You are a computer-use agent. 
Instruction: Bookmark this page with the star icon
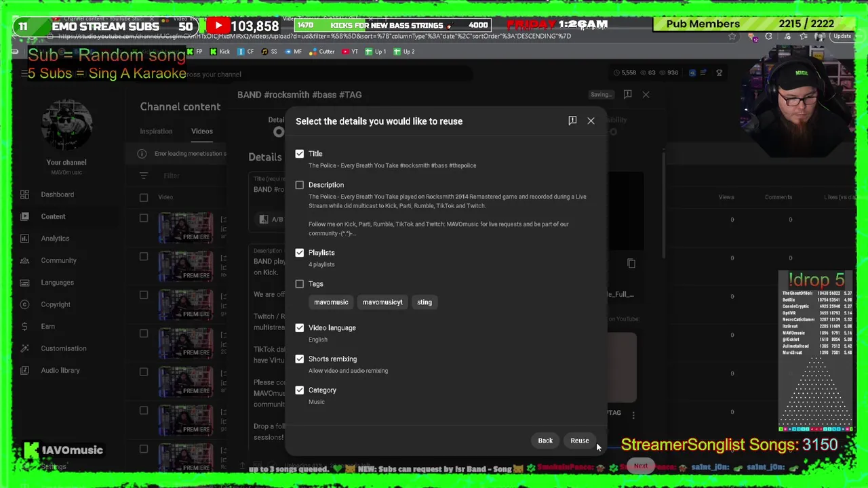[732, 37]
